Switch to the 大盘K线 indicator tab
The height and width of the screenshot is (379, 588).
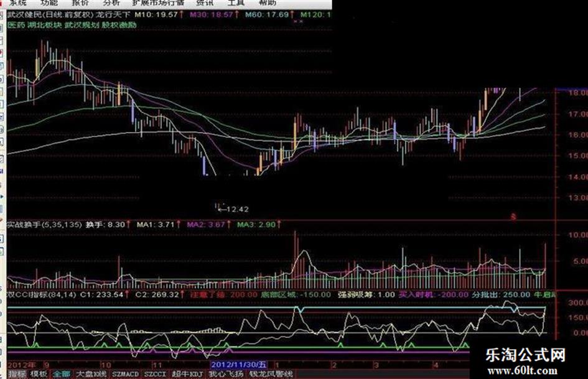91,374
